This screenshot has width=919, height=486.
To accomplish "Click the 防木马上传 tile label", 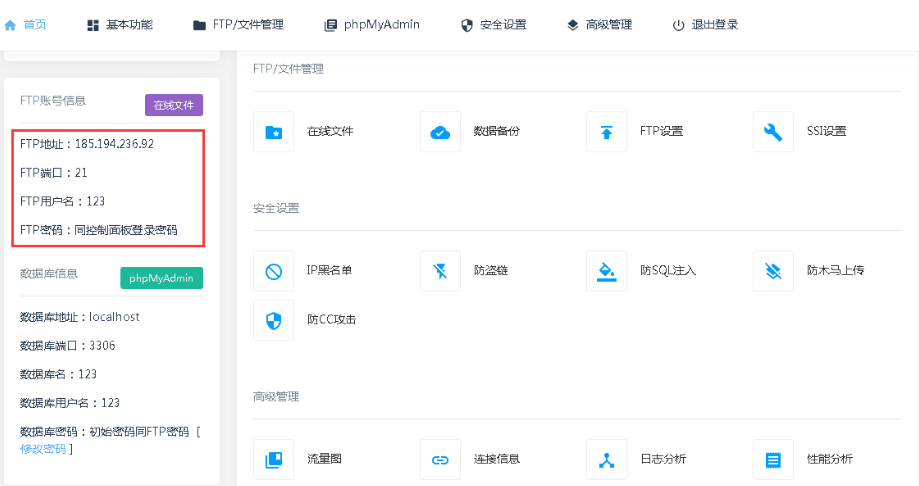I will (x=835, y=270).
